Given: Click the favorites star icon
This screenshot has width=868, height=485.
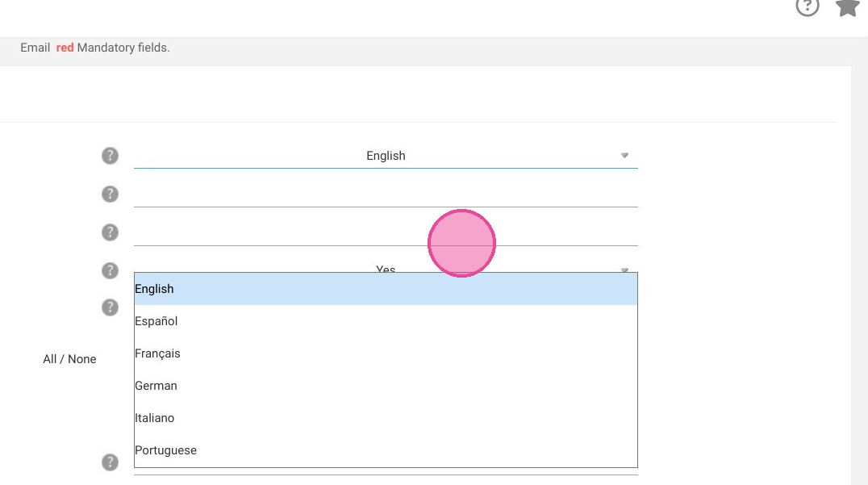Looking at the screenshot, I should [x=848, y=6].
